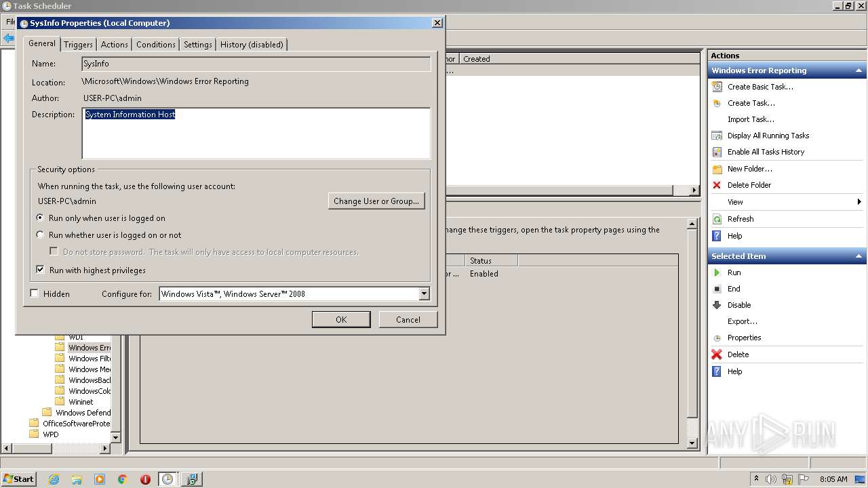Toggle Run with highest privileges checkbox
The image size is (868, 488).
click(x=41, y=270)
